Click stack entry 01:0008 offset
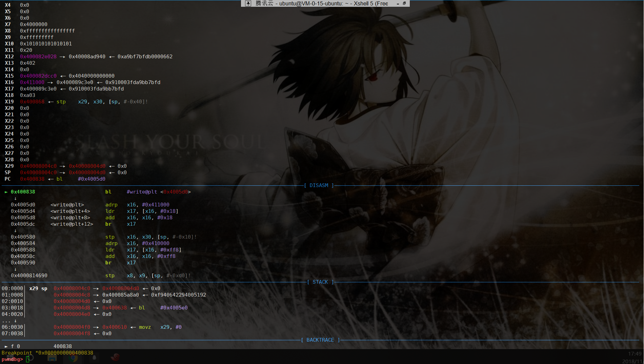Screen dimensions: 644x364 click(x=12, y=295)
